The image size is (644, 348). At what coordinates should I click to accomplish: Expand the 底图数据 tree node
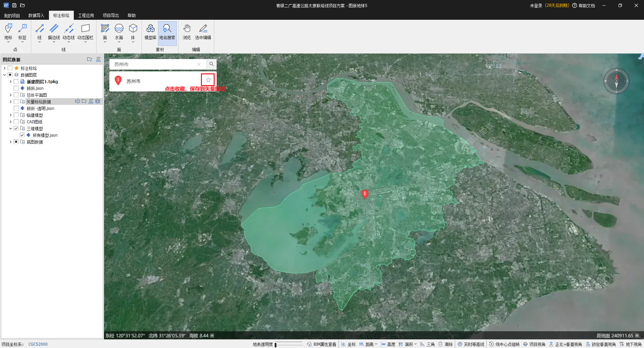tap(10, 142)
